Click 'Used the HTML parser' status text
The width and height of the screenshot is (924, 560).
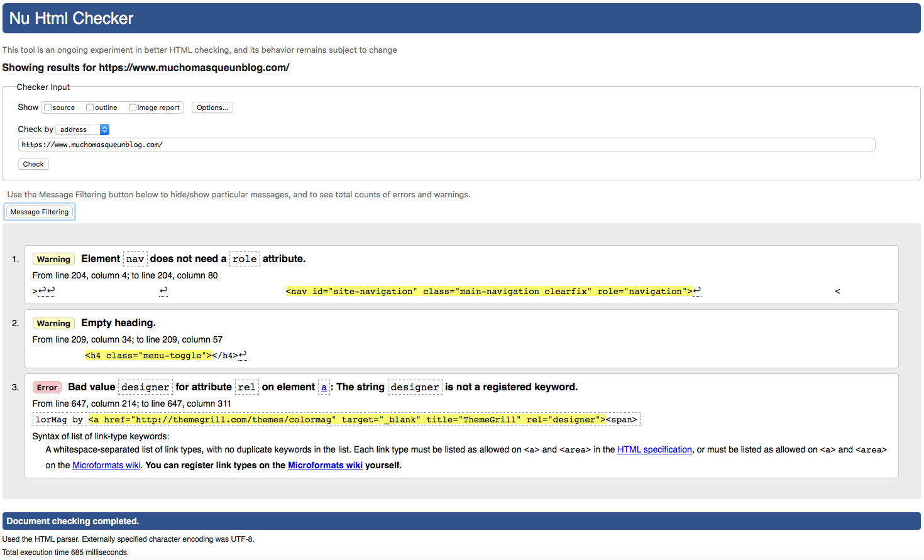click(x=128, y=539)
